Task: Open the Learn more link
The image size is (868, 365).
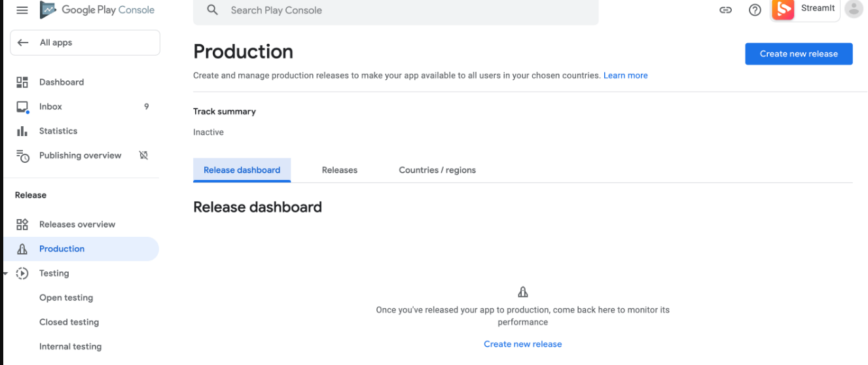Action: tap(625, 76)
